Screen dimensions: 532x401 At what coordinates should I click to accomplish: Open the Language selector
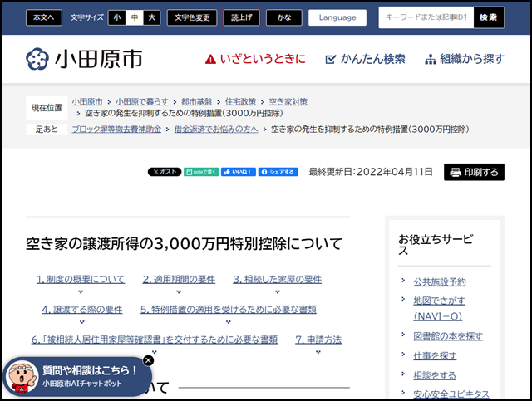click(337, 17)
